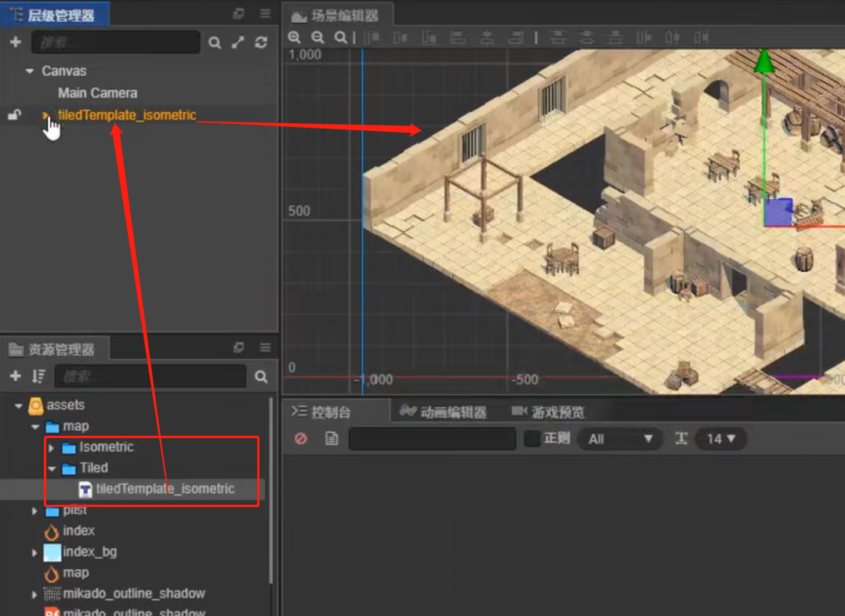Image resolution: width=845 pixels, height=616 pixels.
Task: Click the fifth alignment icon in the scene toolbar
Action: (488, 37)
